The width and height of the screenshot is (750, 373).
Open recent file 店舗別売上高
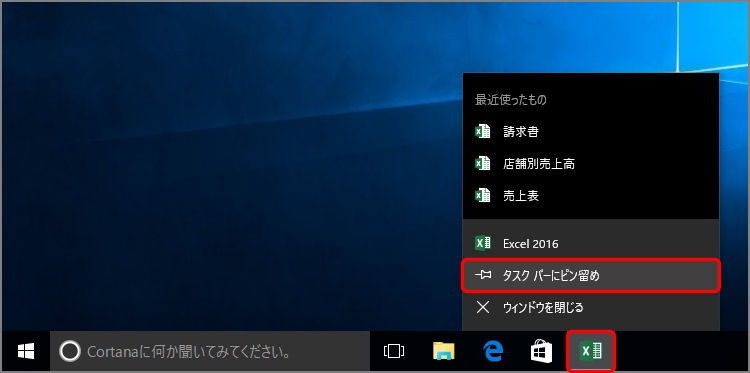pyautogui.click(x=591, y=164)
